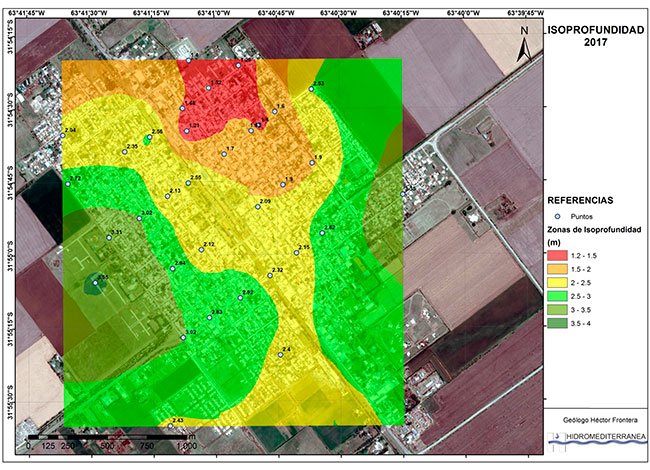Click the 1.000 scale bar label
This screenshot has height=470, width=650.
point(187,446)
